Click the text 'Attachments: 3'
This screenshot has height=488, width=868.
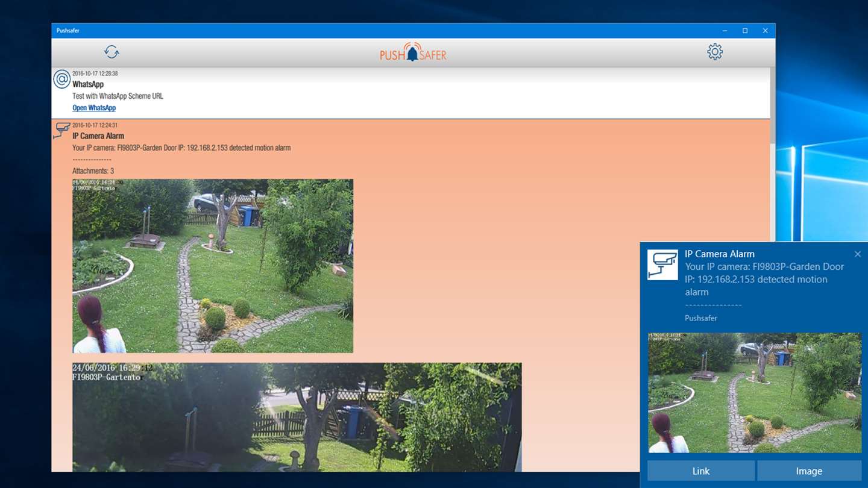93,171
